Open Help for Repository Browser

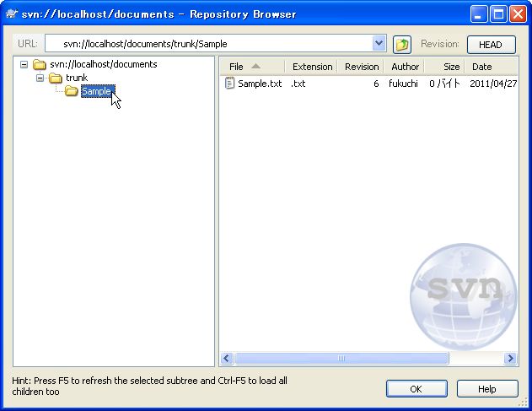click(487, 389)
